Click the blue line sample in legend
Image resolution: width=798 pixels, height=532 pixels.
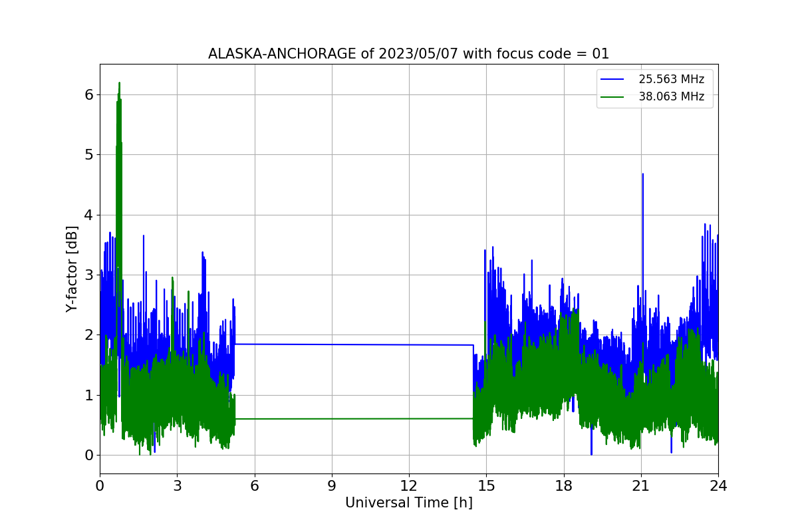coord(614,80)
